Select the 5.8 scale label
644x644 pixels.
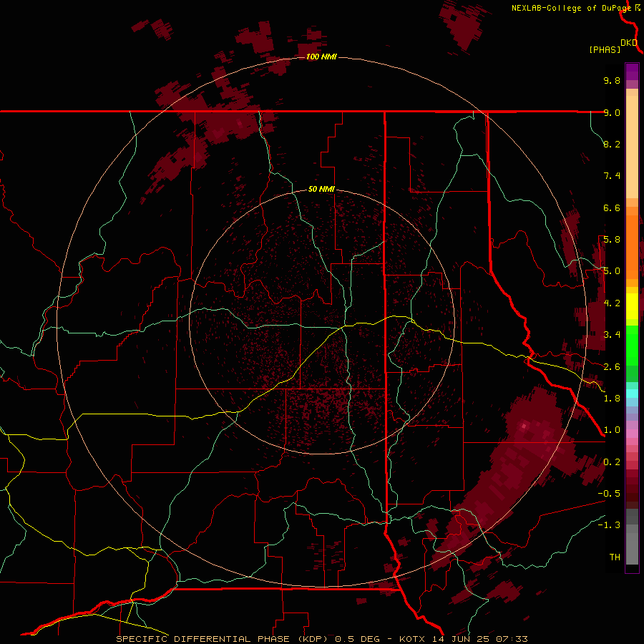(x=612, y=240)
